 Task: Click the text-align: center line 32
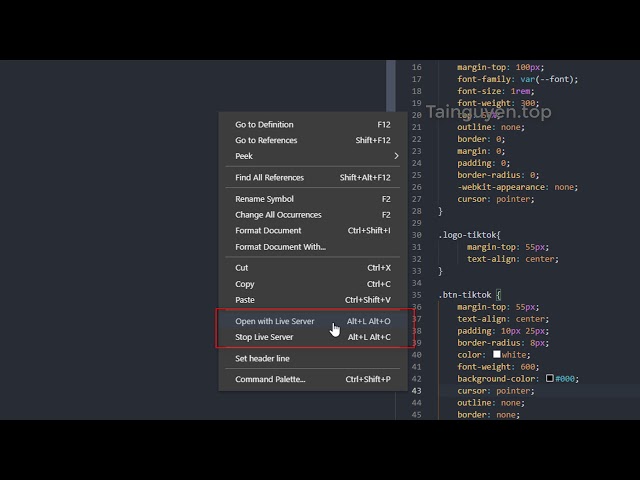513,259
